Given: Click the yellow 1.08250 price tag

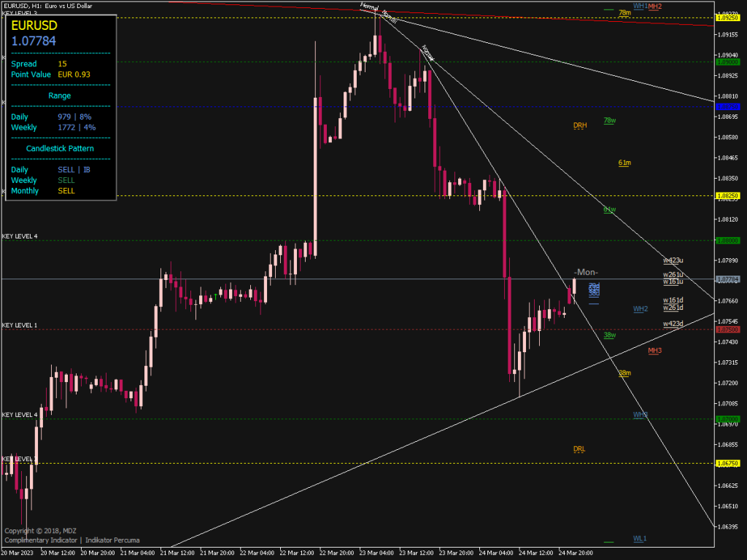Looking at the screenshot, I should point(728,195).
